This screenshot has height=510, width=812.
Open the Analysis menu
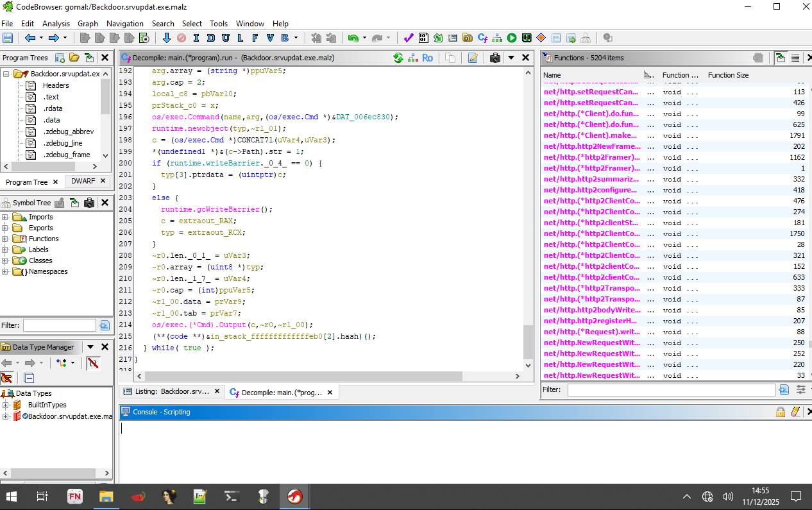[x=56, y=23]
